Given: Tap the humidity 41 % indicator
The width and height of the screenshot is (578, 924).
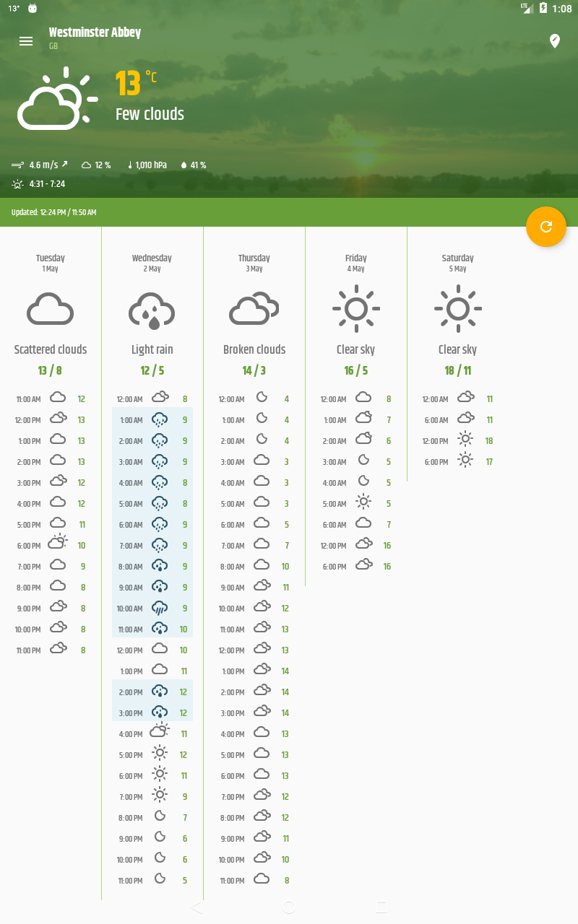Looking at the screenshot, I should click(193, 165).
